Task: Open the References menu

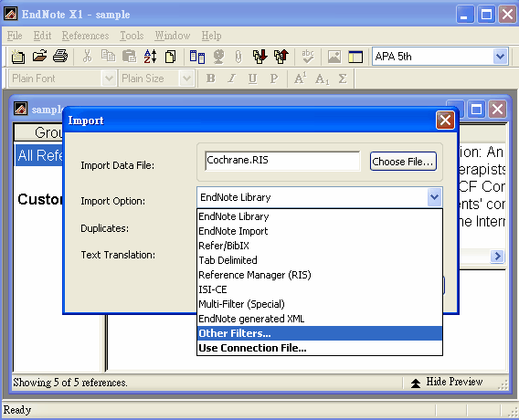Action: point(85,36)
